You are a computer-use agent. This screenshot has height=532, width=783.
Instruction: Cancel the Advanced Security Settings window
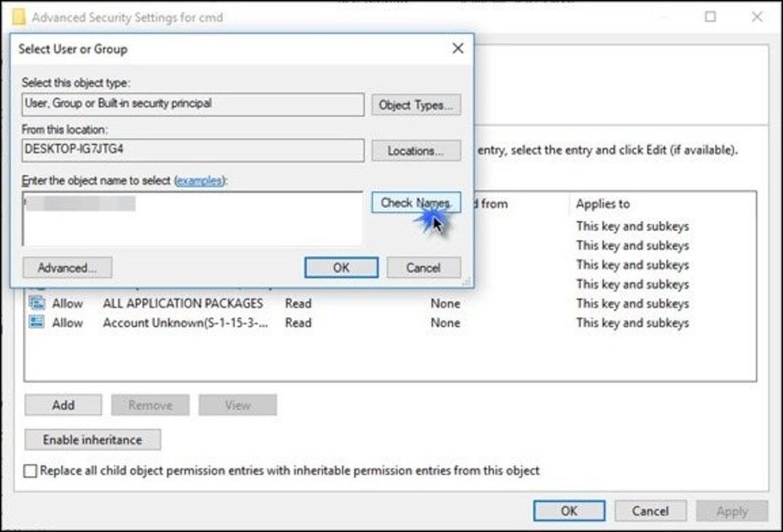(x=650, y=511)
